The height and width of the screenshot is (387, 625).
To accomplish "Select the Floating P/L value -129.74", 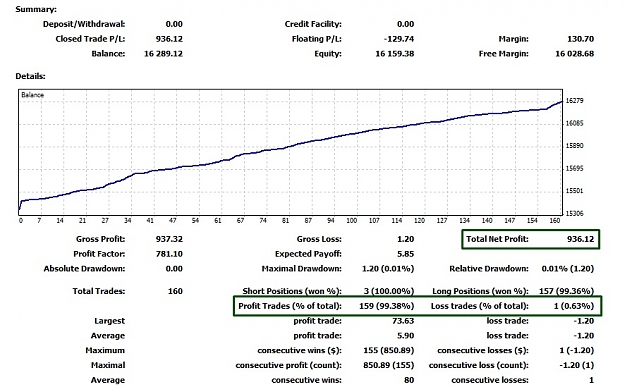I will point(399,39).
